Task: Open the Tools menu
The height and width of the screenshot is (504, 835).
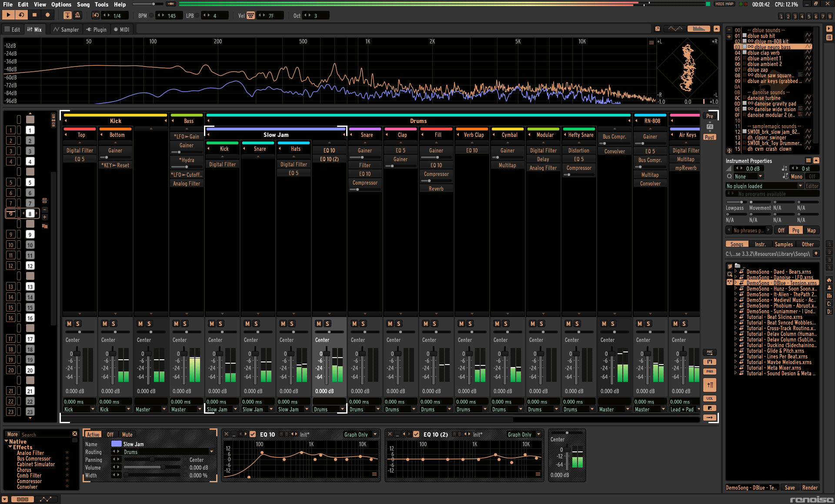Action: [x=101, y=4]
